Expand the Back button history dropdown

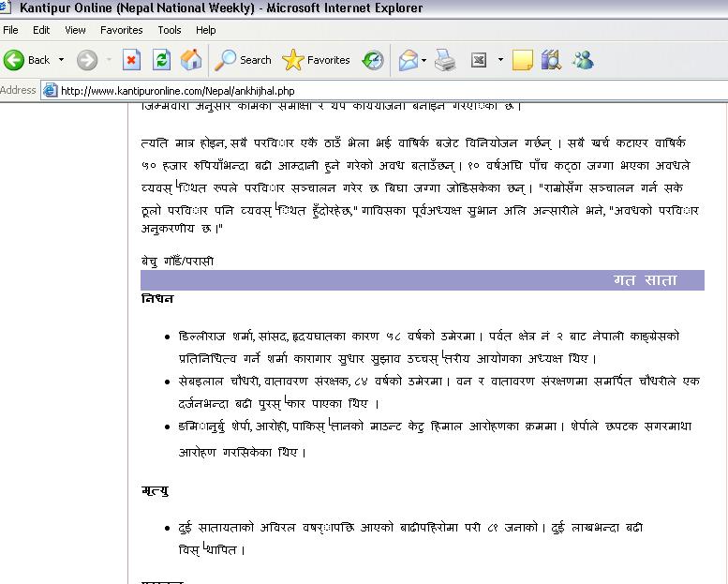pos(62,60)
